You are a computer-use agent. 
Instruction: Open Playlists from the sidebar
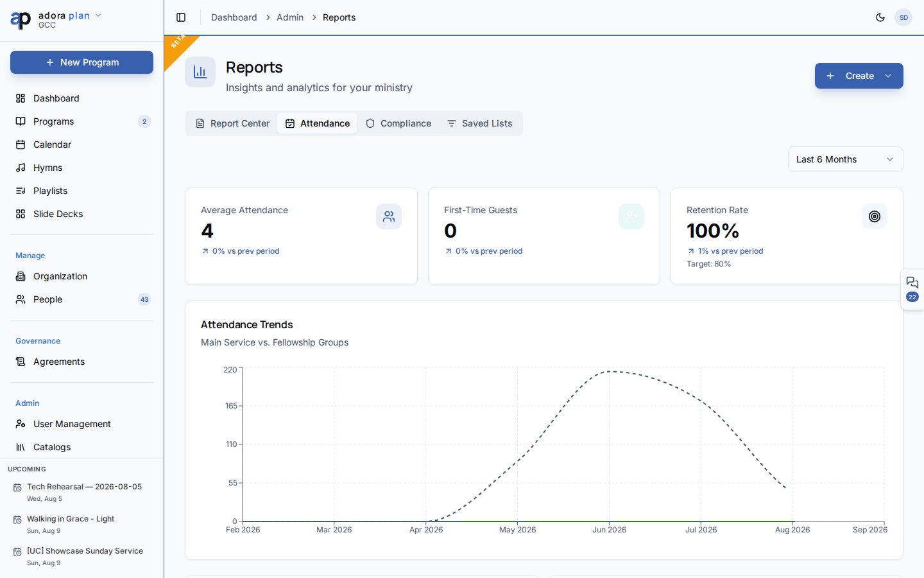[81, 191]
